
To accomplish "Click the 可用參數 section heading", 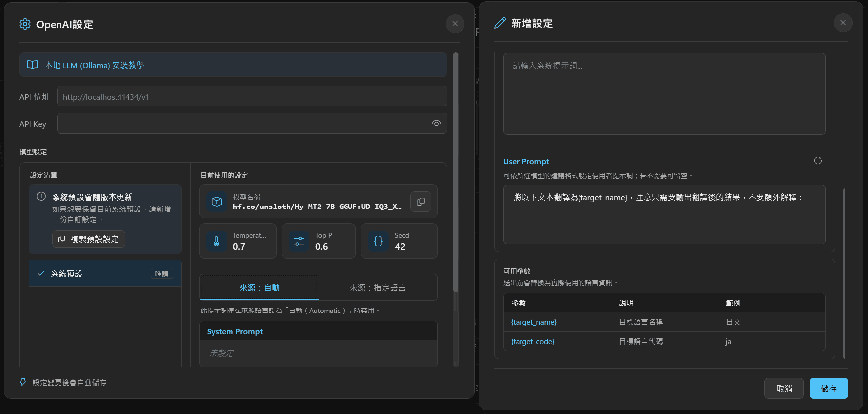I will [x=517, y=271].
